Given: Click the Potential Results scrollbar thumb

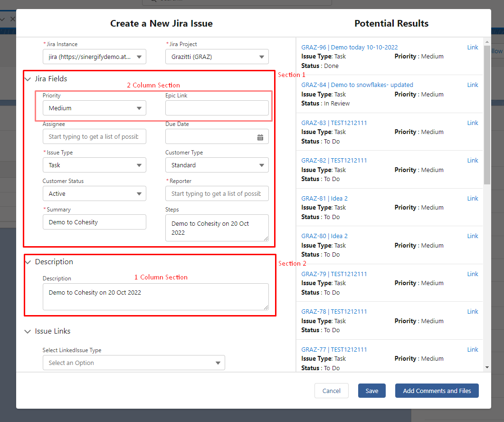Looking at the screenshot, I should [x=487, y=115].
